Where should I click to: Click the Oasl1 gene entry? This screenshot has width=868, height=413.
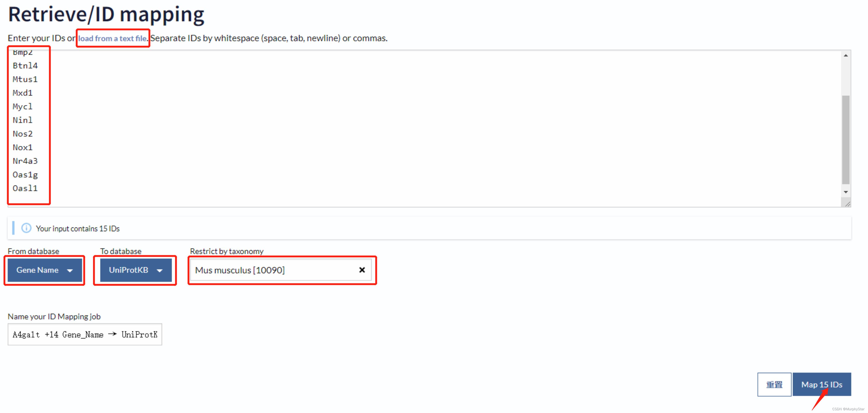coord(25,188)
